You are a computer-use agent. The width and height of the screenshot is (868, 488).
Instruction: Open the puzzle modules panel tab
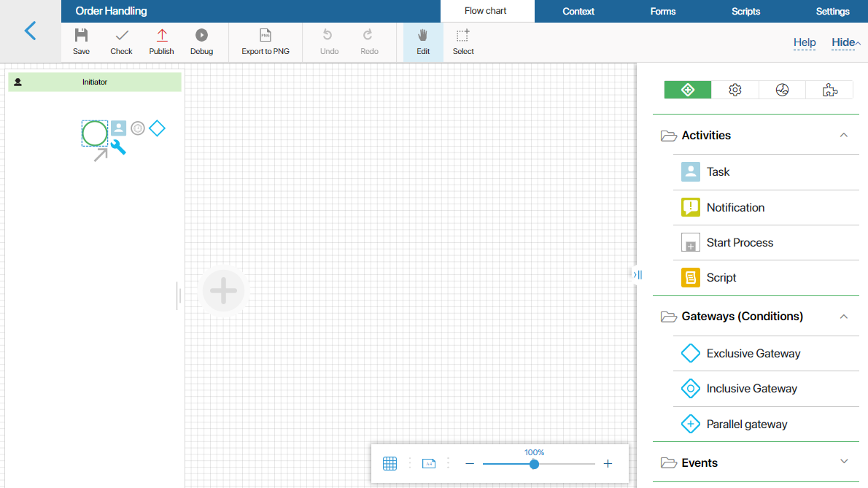click(829, 90)
